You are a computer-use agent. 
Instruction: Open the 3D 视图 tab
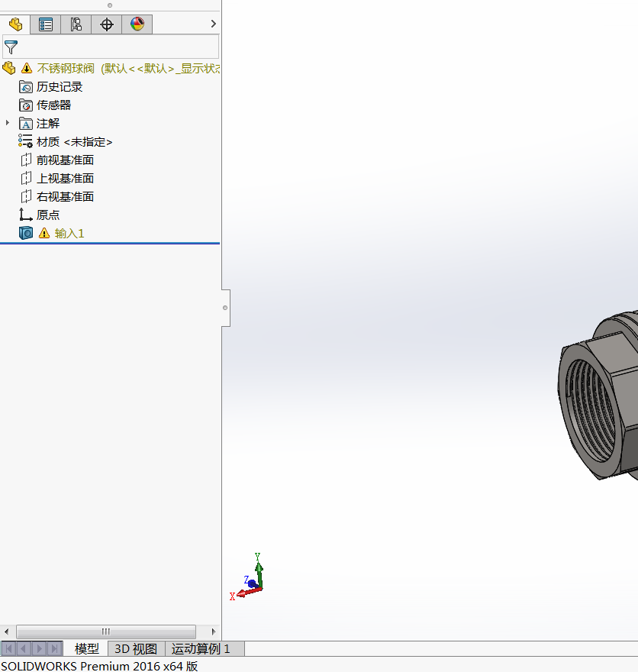[136, 649]
